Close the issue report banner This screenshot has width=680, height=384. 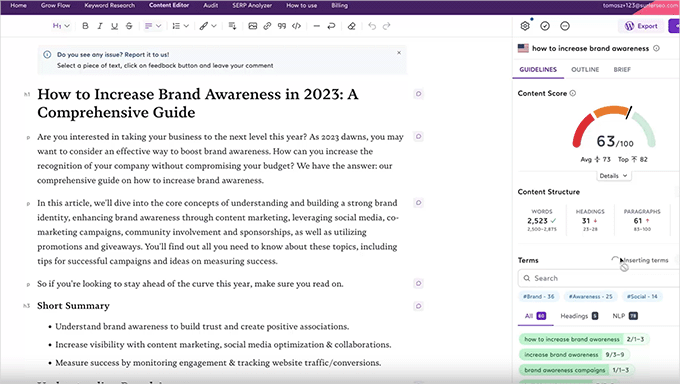pos(399,53)
